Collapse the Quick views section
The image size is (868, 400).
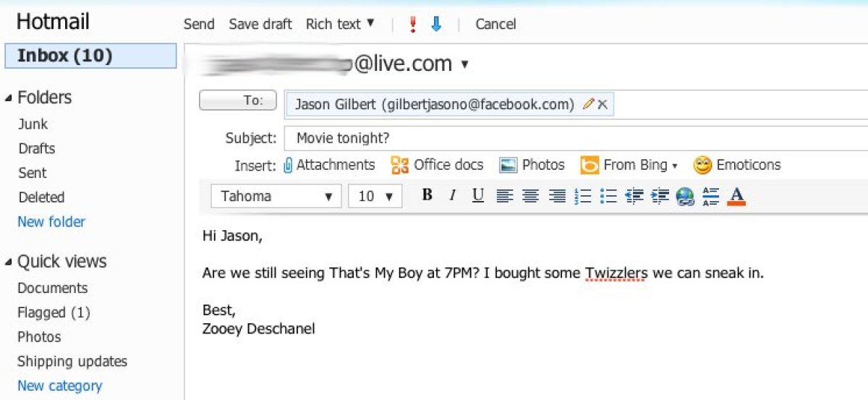click(8, 262)
